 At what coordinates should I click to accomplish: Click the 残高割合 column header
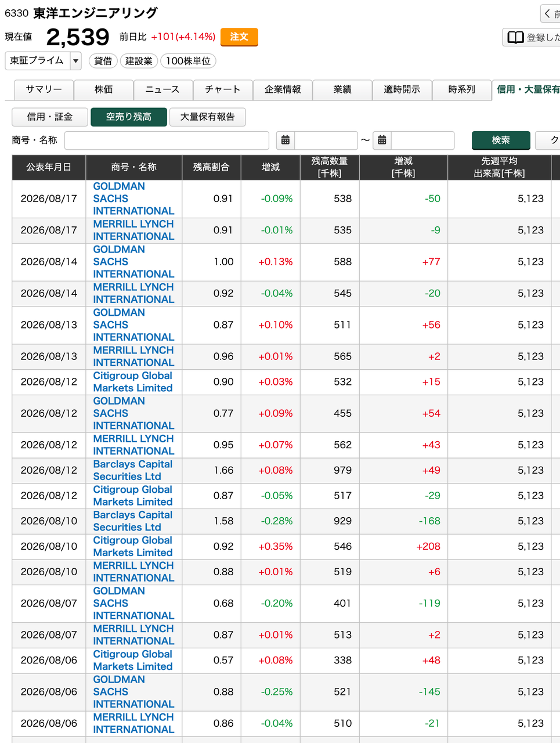211,167
